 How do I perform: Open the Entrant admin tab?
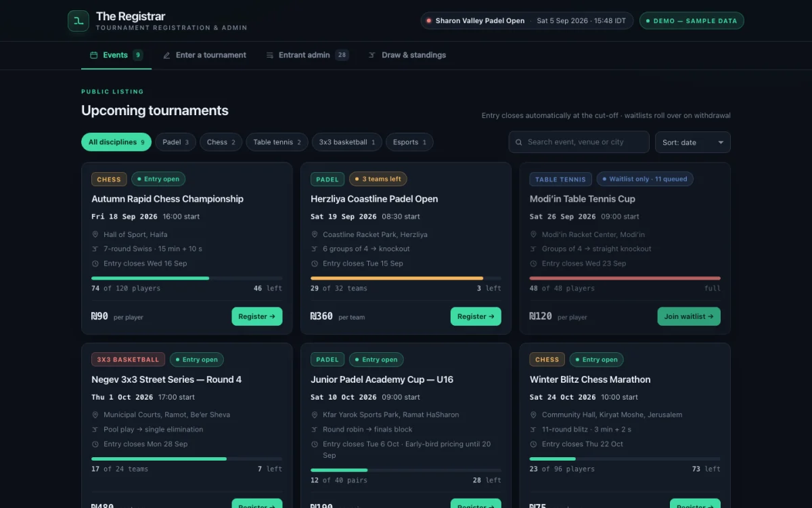pos(307,56)
